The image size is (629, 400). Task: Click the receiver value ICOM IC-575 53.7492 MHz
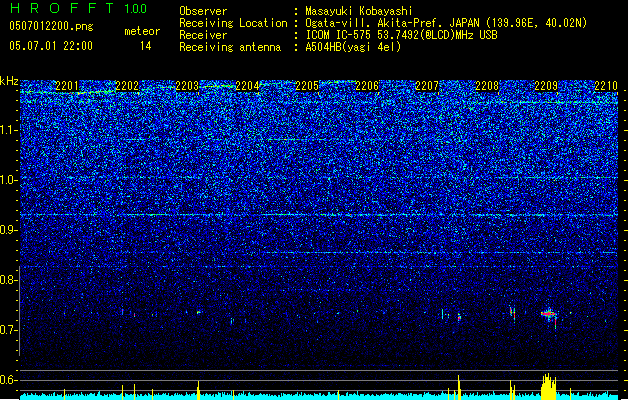(x=401, y=35)
